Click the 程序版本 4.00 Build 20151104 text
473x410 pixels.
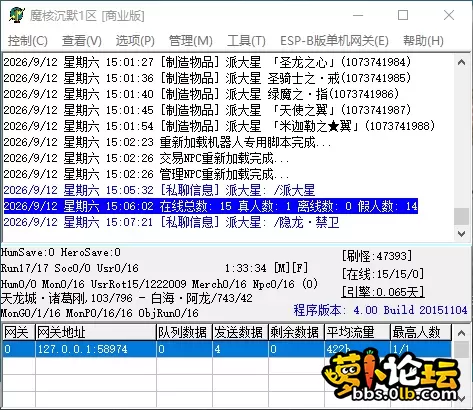[380, 310]
